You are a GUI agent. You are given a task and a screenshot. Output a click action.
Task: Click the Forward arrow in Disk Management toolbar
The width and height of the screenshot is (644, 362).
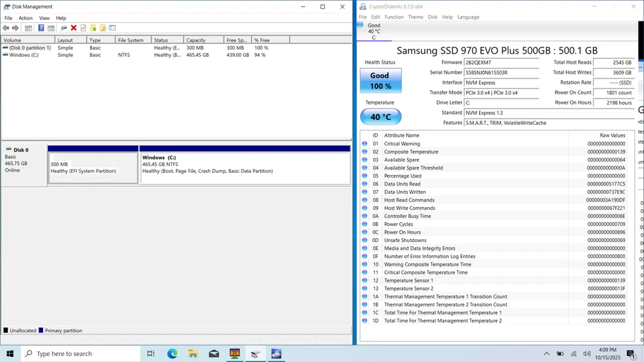[15, 28]
